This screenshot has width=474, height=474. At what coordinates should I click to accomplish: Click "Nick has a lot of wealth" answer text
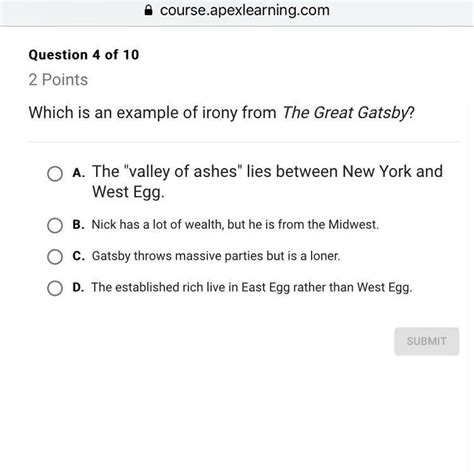click(x=235, y=224)
